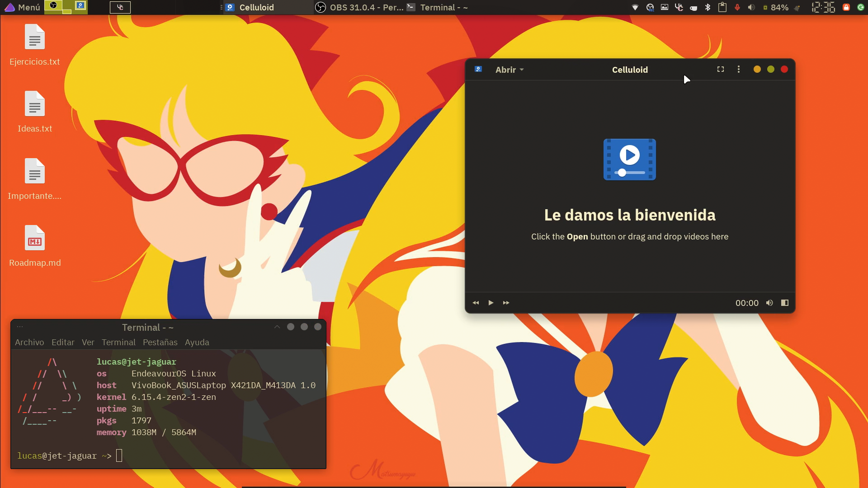Click the green logout session icon
The height and width of the screenshot is (488, 868).
tap(861, 7)
